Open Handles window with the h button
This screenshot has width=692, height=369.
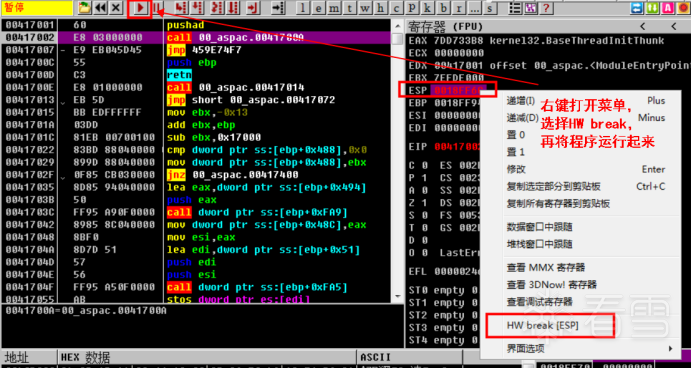click(x=381, y=8)
